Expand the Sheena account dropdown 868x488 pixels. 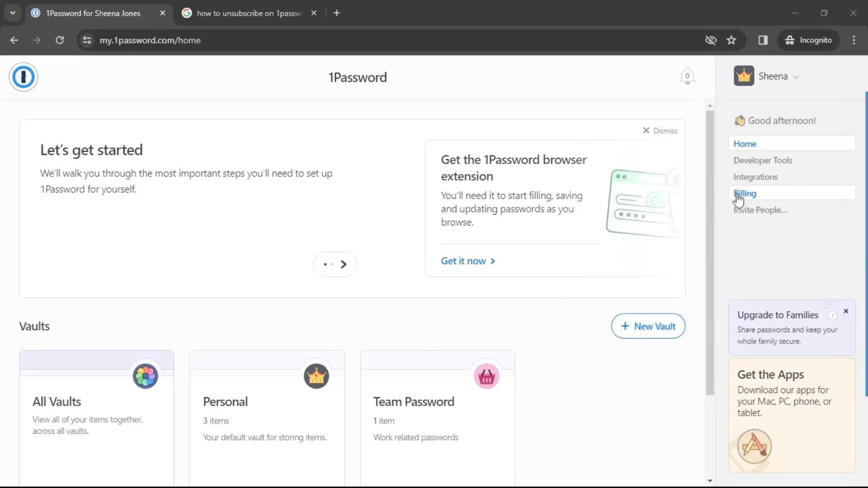tap(796, 77)
